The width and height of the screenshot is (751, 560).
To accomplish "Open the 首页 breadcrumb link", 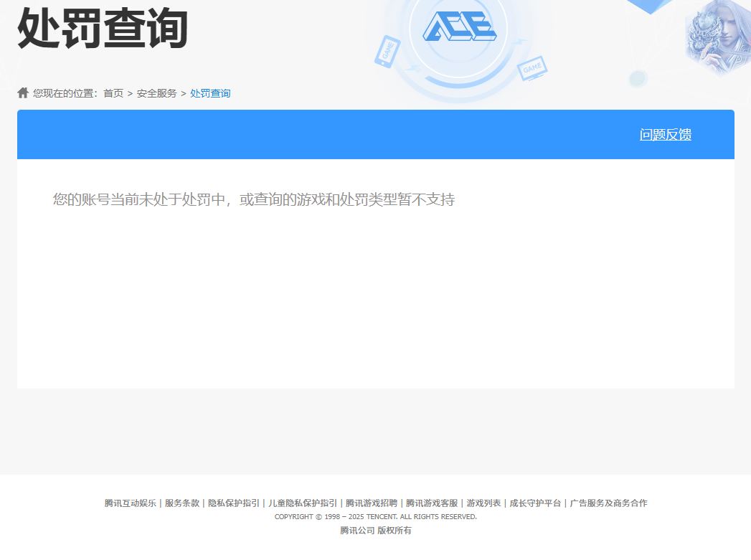I will [x=115, y=92].
